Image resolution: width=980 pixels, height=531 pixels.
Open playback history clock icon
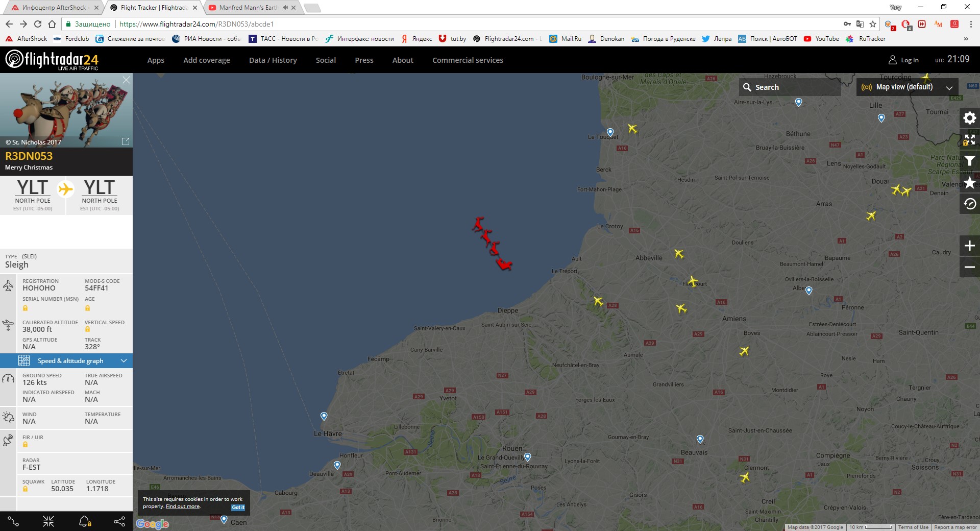969,204
